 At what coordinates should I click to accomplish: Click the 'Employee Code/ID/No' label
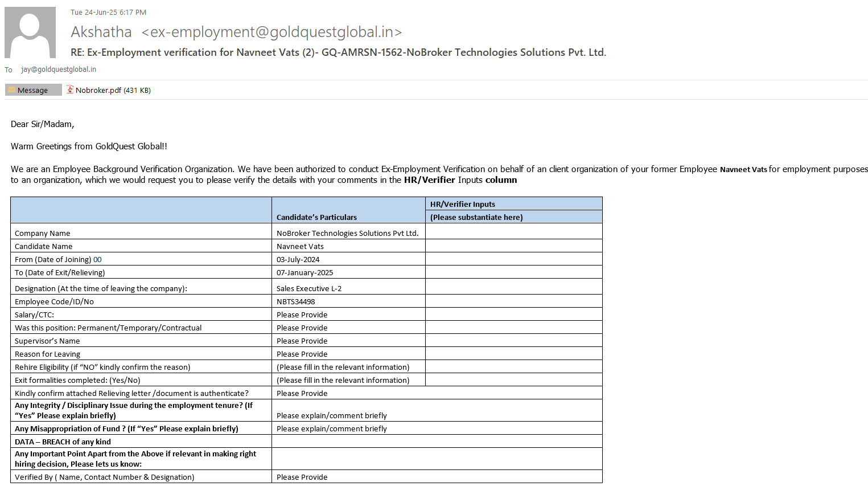[x=54, y=301]
